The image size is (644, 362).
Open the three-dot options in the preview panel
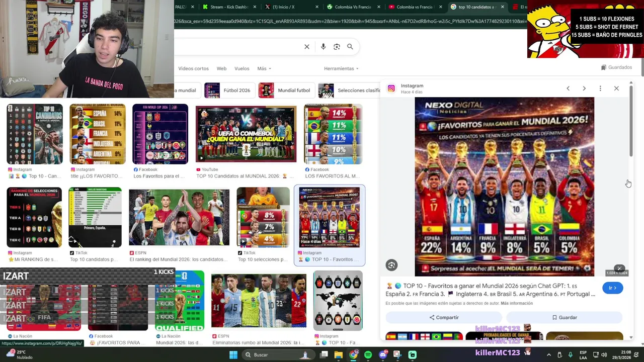click(x=600, y=88)
